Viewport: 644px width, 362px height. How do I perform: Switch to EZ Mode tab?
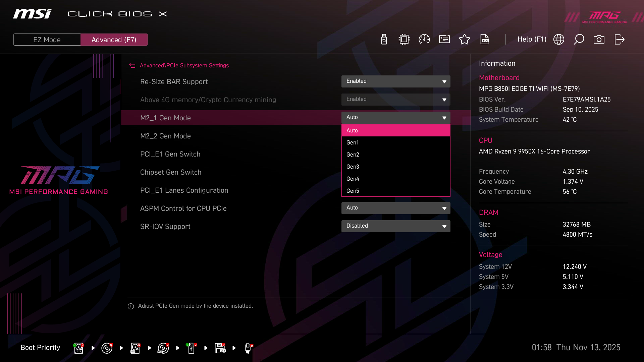pyautogui.click(x=47, y=40)
